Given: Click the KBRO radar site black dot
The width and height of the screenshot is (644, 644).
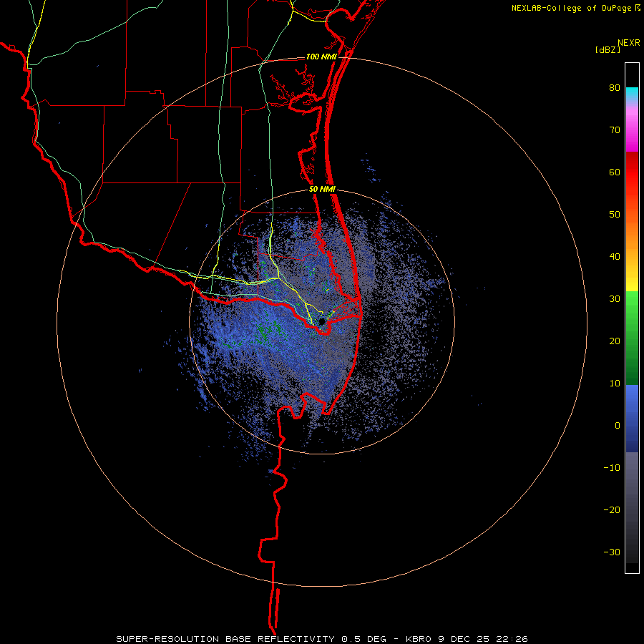Looking at the screenshot, I should [322, 321].
